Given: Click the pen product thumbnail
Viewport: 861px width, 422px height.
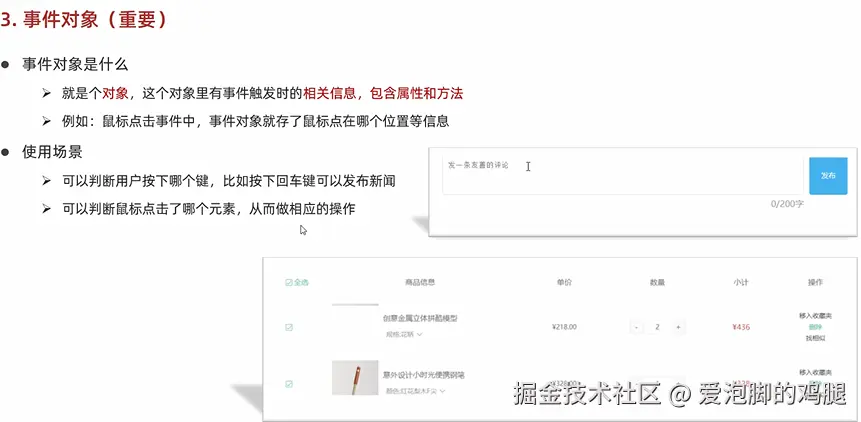Looking at the screenshot, I should [x=355, y=378].
